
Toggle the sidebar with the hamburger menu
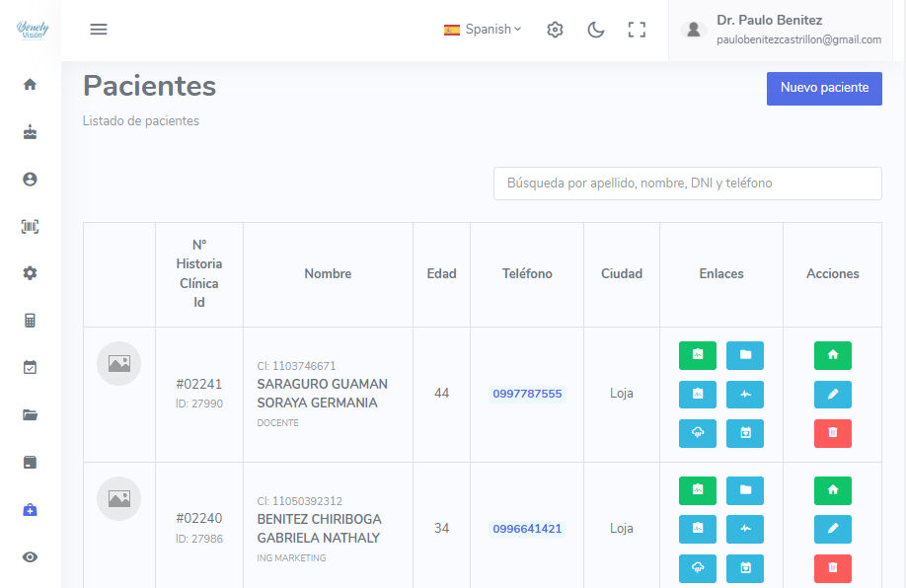pyautogui.click(x=99, y=30)
